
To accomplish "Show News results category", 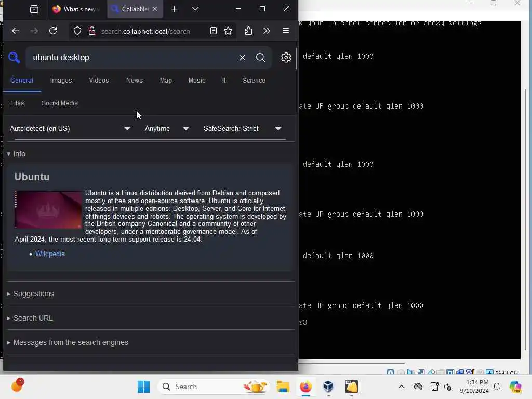I will [135, 81].
